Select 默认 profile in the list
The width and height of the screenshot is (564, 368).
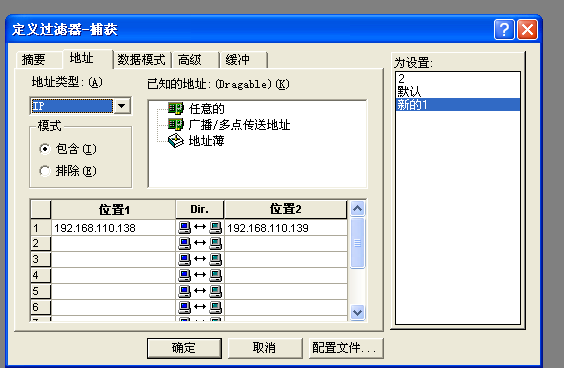(x=458, y=91)
